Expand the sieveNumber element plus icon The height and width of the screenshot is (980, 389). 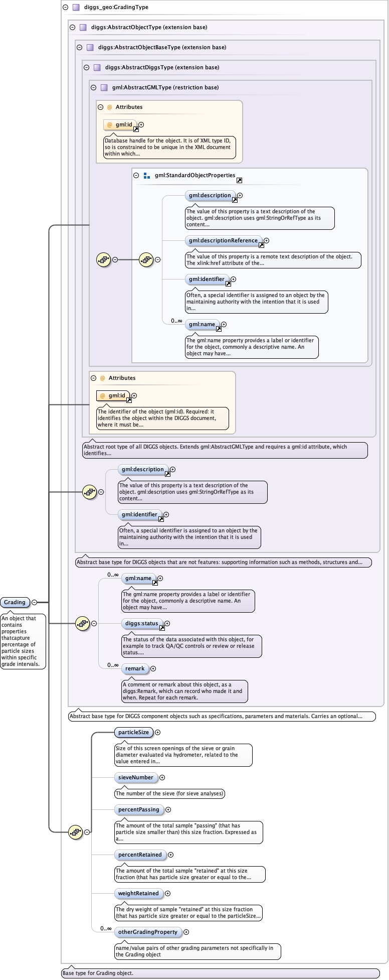(x=162, y=778)
